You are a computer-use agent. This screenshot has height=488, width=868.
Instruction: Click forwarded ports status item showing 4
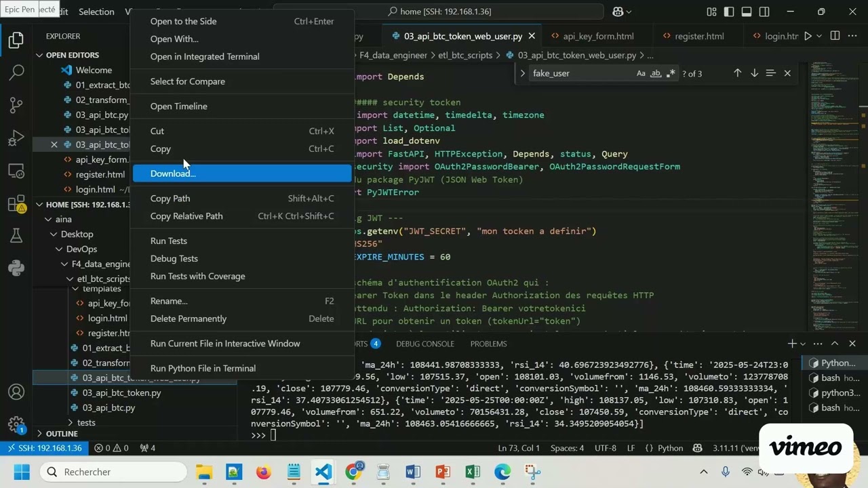(147, 448)
